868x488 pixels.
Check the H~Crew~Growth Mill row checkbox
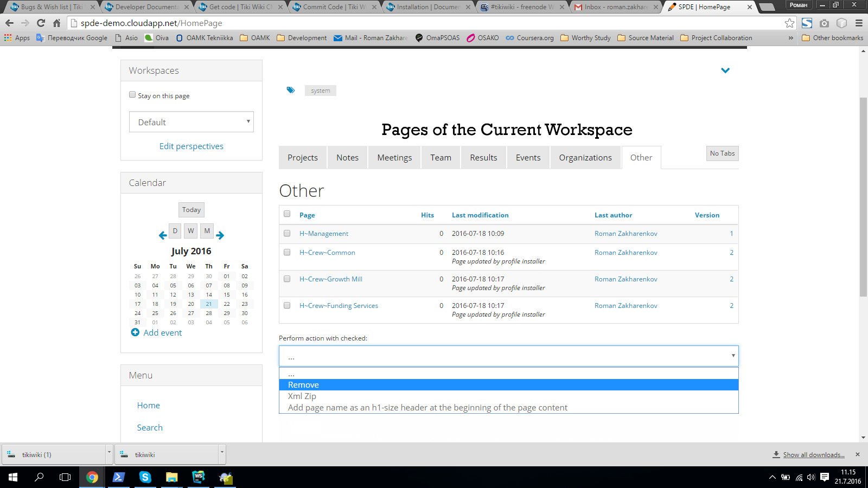tap(287, 279)
